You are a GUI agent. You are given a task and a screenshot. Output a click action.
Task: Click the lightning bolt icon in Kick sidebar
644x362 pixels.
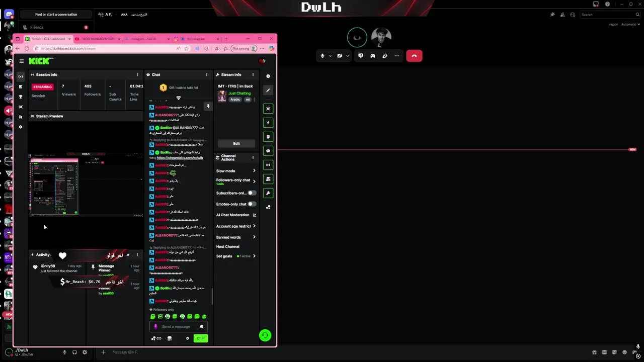click(268, 123)
